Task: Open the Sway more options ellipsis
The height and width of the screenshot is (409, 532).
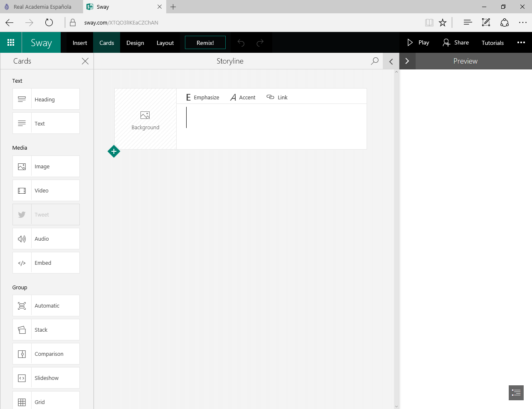Action: coord(521,42)
